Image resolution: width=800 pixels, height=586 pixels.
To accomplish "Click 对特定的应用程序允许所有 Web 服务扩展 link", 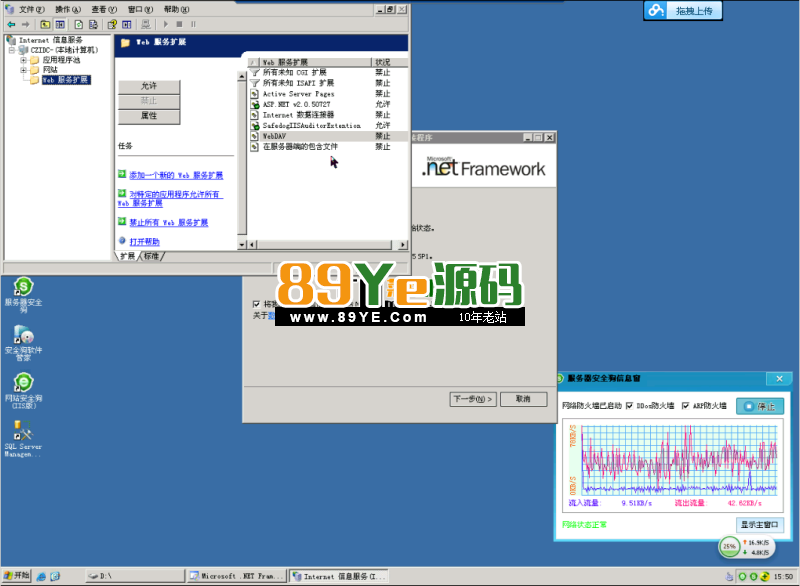I will click(x=170, y=199).
